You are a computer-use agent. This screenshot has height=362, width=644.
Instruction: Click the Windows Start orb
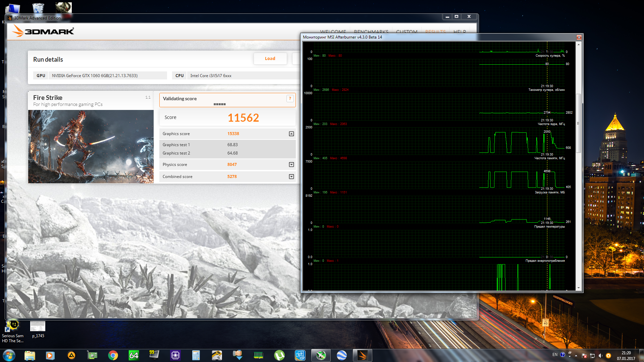point(9,355)
